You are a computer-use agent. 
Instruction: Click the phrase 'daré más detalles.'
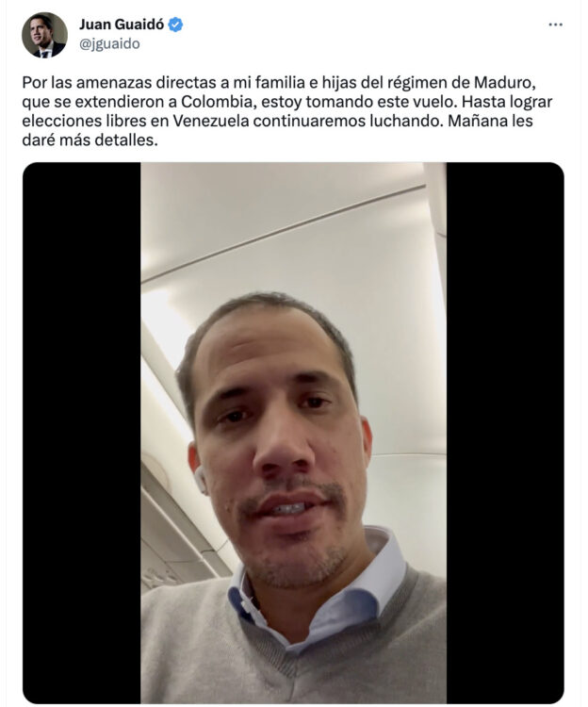tap(90, 140)
